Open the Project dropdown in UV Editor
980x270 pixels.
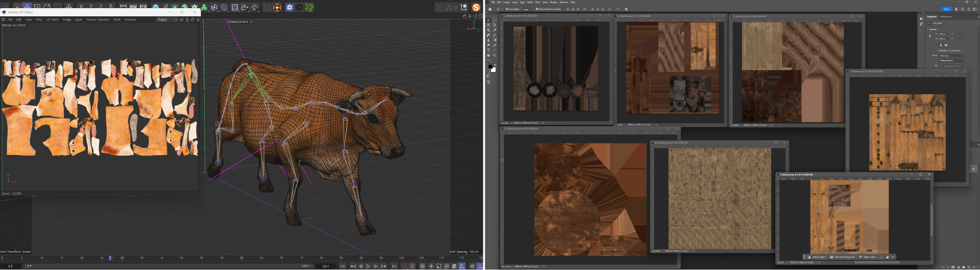[x=167, y=19]
